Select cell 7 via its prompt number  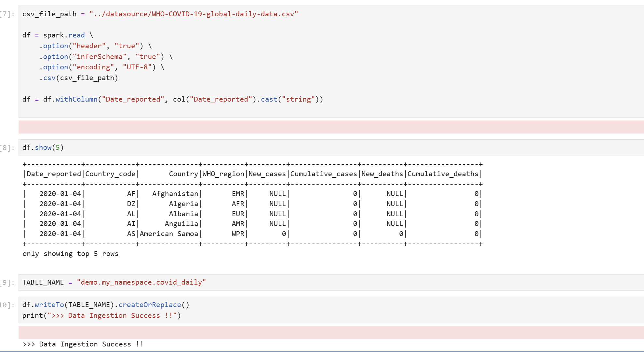coord(7,14)
